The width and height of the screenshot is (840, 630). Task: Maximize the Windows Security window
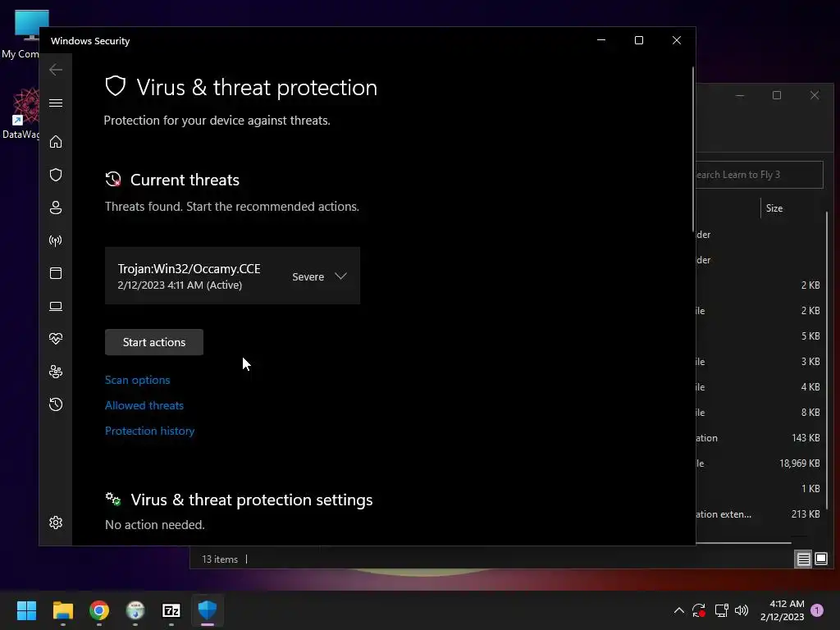638,40
